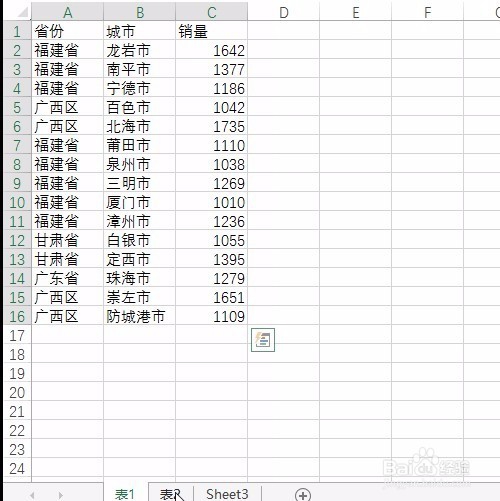Select 甘肃省 cell in row 13
The height and width of the screenshot is (501, 500).
(x=68, y=259)
